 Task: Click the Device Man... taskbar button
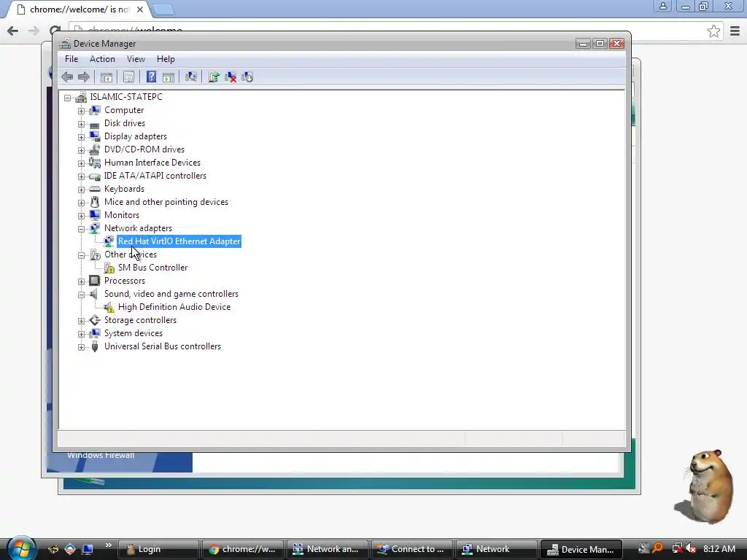(581, 549)
